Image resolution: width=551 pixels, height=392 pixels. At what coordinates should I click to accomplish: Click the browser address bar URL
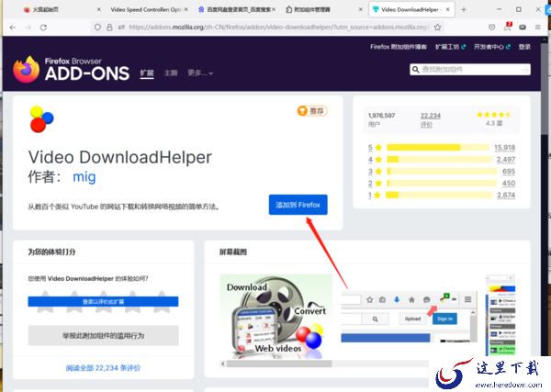click(x=277, y=27)
